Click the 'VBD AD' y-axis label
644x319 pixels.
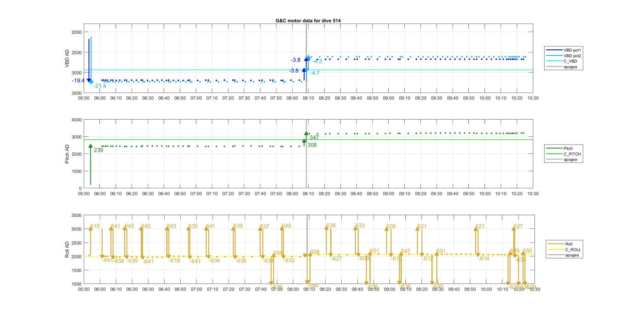[x=67, y=58]
